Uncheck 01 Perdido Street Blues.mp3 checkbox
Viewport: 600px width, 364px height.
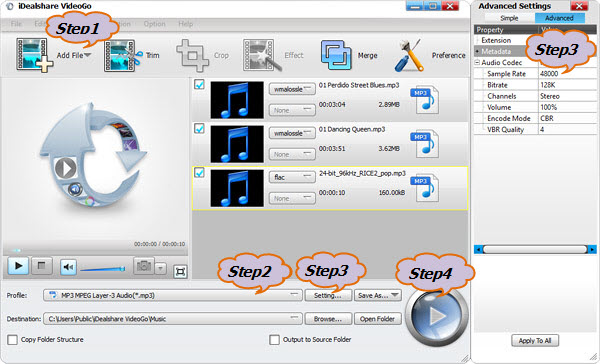pos(199,84)
